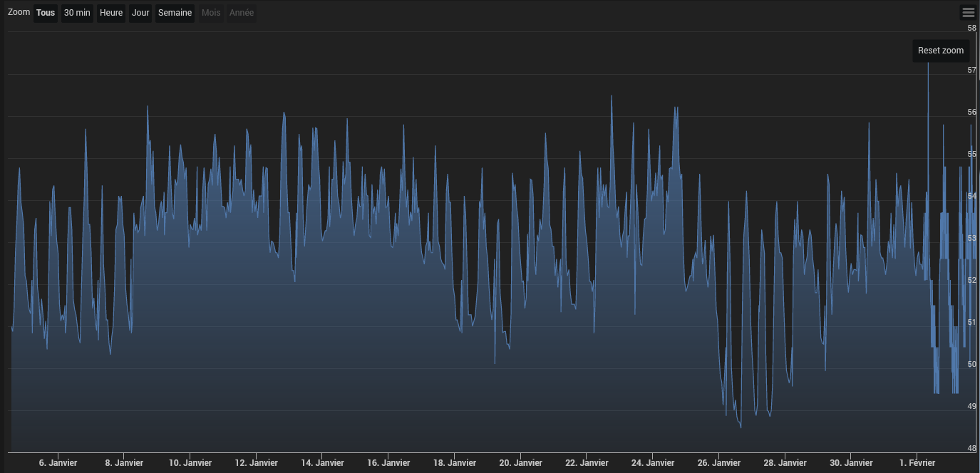Click the 26. Janvier axis label
Screen dimensions: 980x473
[x=718, y=463]
